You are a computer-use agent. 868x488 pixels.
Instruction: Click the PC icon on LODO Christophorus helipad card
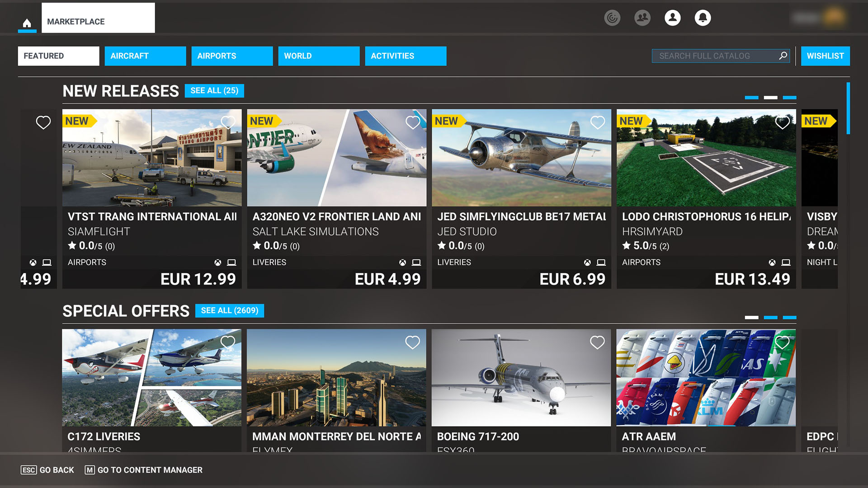(785, 262)
